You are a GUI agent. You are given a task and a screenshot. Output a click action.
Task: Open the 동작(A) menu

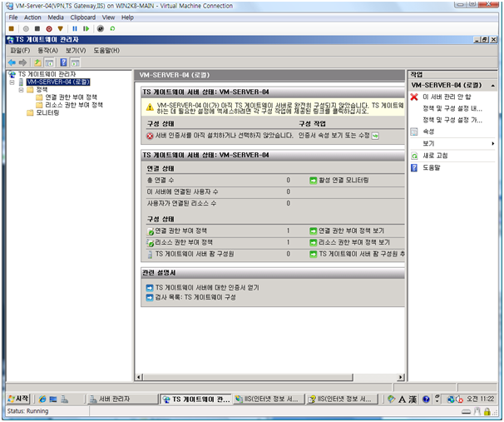point(48,51)
